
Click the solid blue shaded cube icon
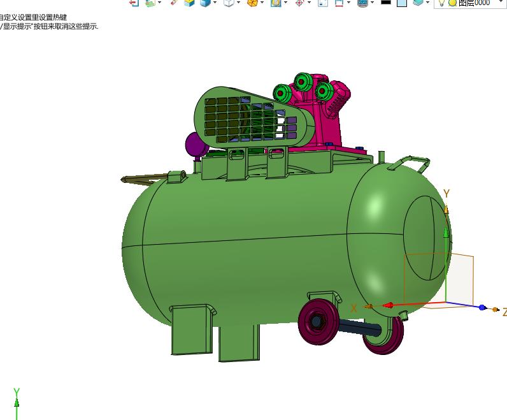(x=205, y=3)
